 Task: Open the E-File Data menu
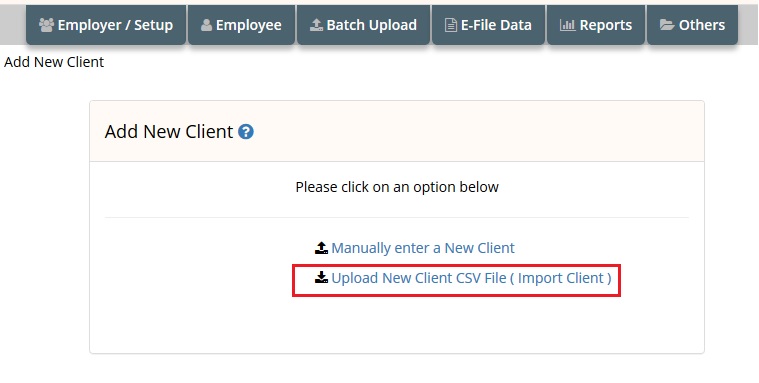coord(488,25)
